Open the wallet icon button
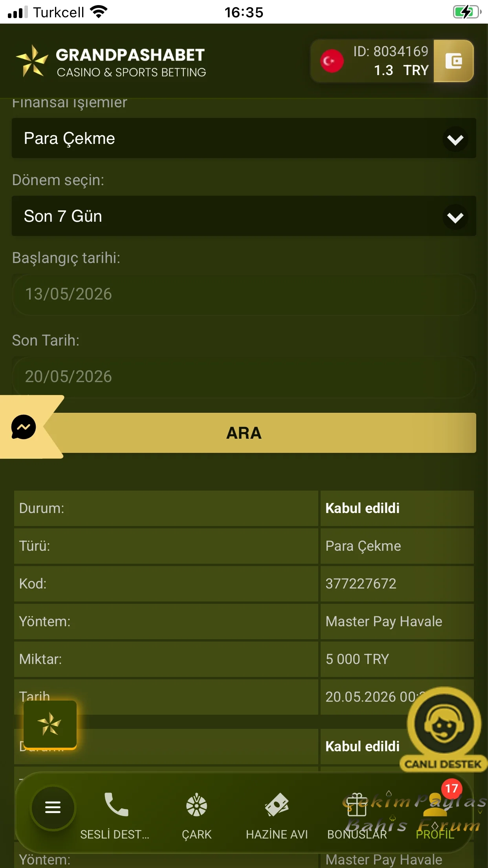This screenshot has height=868, width=488. point(453,61)
